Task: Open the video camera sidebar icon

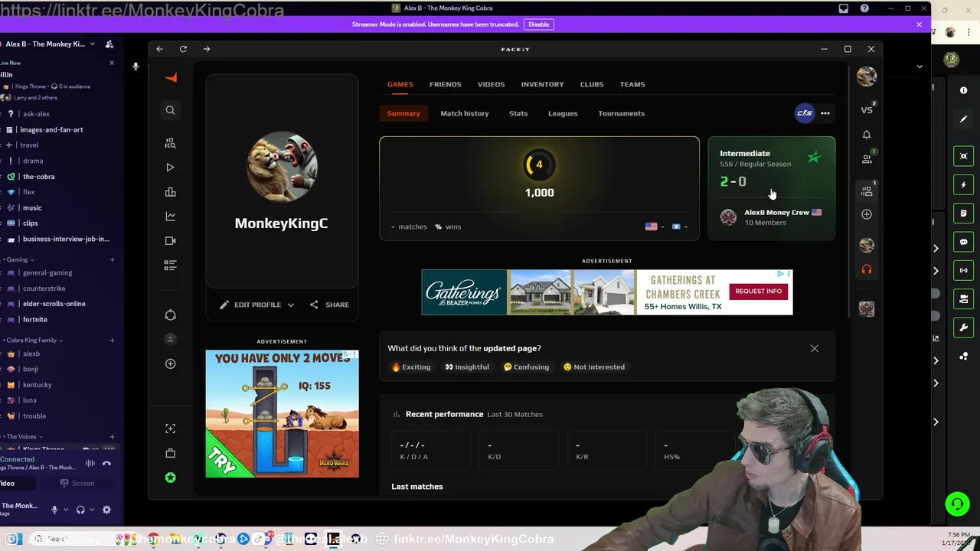Action: tap(170, 241)
